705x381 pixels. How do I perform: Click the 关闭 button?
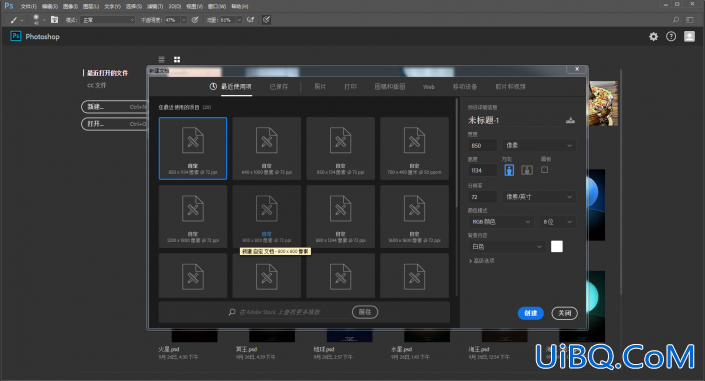pyautogui.click(x=564, y=313)
